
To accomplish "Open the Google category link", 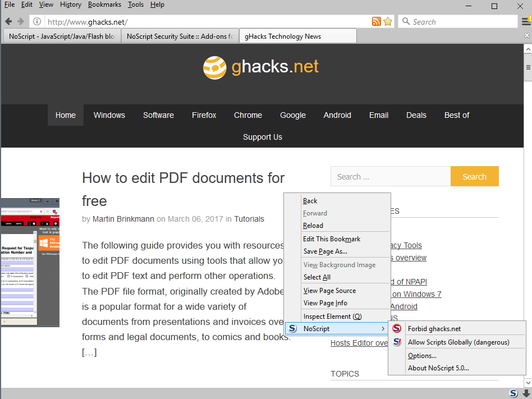I will 293,115.
